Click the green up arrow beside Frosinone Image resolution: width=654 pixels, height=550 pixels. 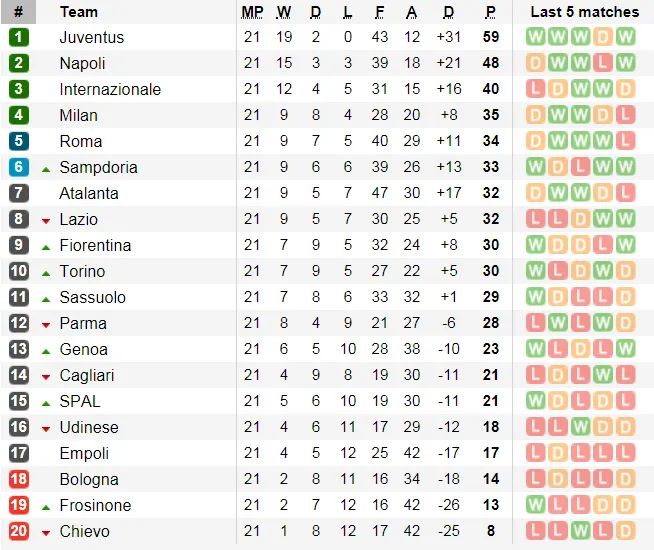pos(46,506)
